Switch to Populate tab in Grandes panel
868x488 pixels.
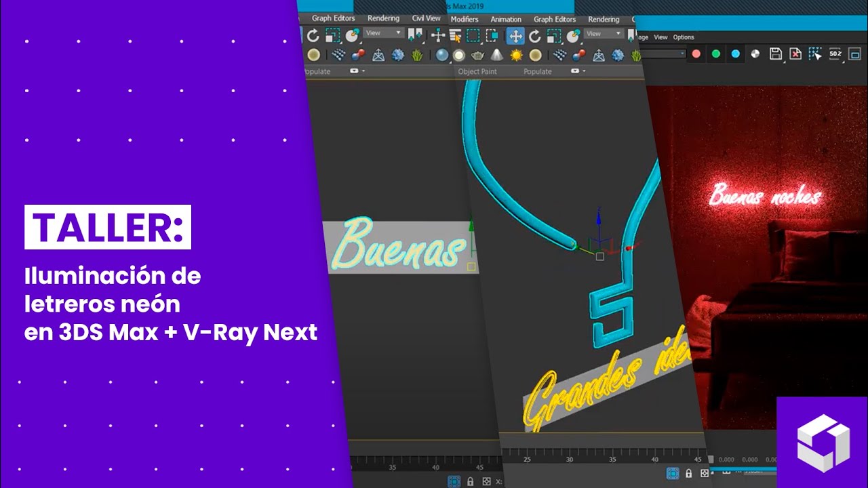(538, 71)
